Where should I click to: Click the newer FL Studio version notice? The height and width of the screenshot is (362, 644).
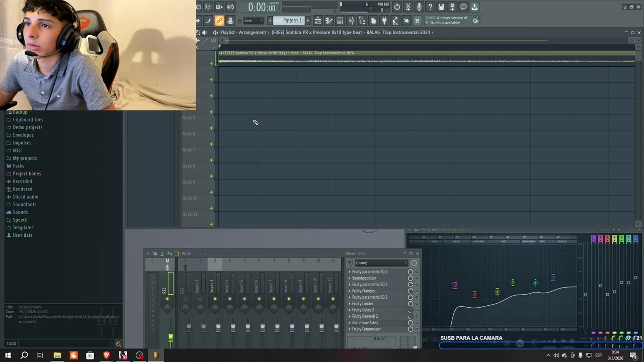(x=447, y=21)
